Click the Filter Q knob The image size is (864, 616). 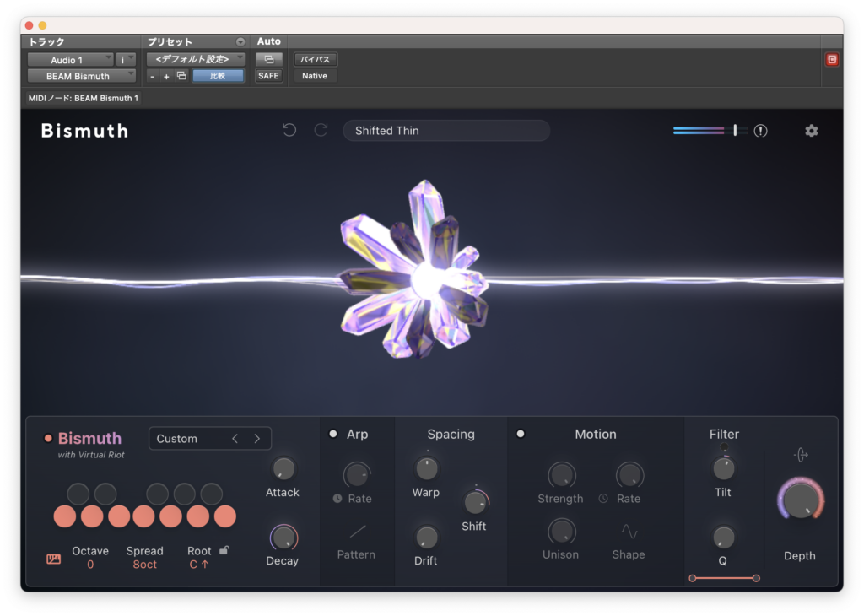[723, 538]
